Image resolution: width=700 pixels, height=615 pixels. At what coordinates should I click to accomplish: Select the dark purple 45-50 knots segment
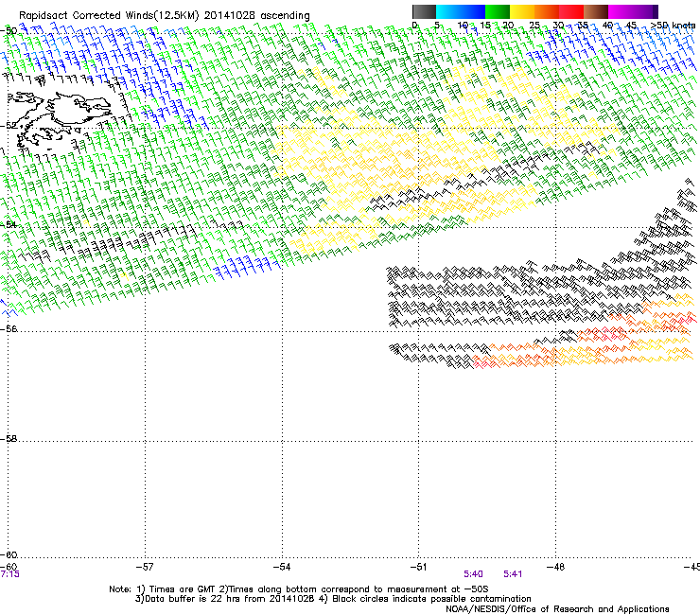(645, 11)
